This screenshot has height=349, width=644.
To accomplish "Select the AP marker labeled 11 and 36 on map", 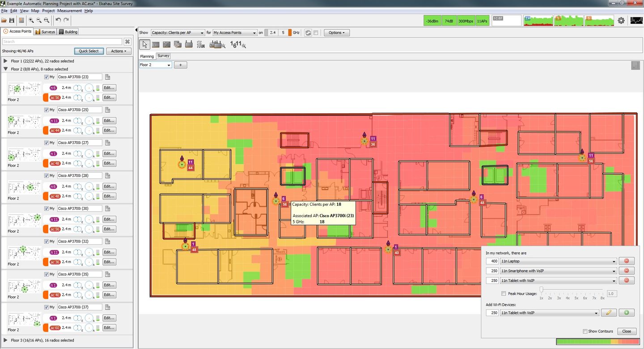I will tap(364, 140).
